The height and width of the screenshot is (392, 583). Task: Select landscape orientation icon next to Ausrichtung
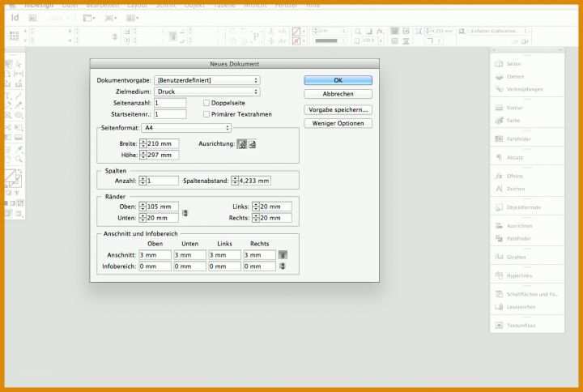point(253,144)
